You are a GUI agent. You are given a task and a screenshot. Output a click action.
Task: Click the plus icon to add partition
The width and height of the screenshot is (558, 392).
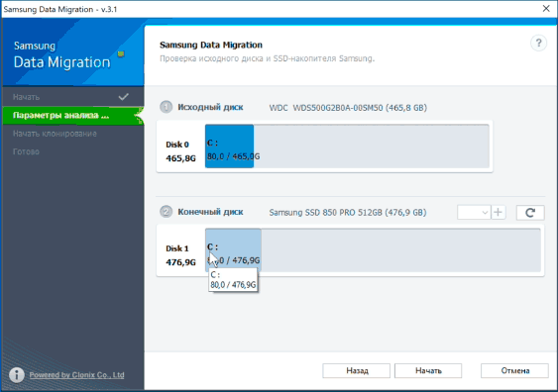tap(499, 212)
